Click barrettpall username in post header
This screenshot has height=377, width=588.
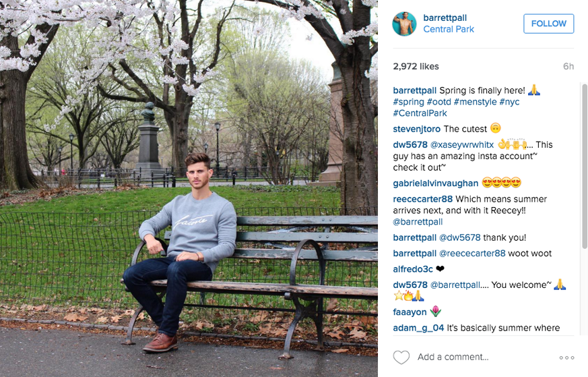(x=445, y=18)
